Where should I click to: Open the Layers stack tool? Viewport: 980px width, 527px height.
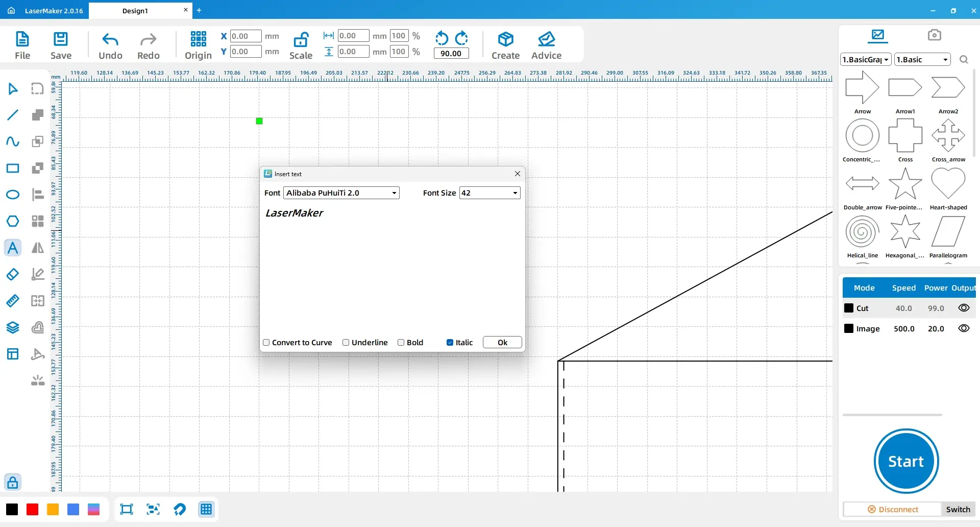13,327
